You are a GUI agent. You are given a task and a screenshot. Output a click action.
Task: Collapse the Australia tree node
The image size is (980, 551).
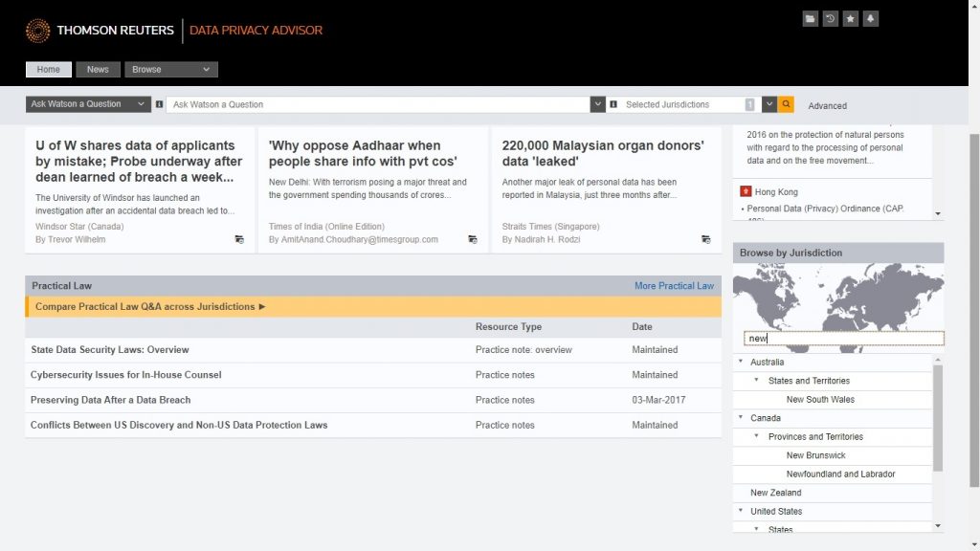tap(741, 361)
